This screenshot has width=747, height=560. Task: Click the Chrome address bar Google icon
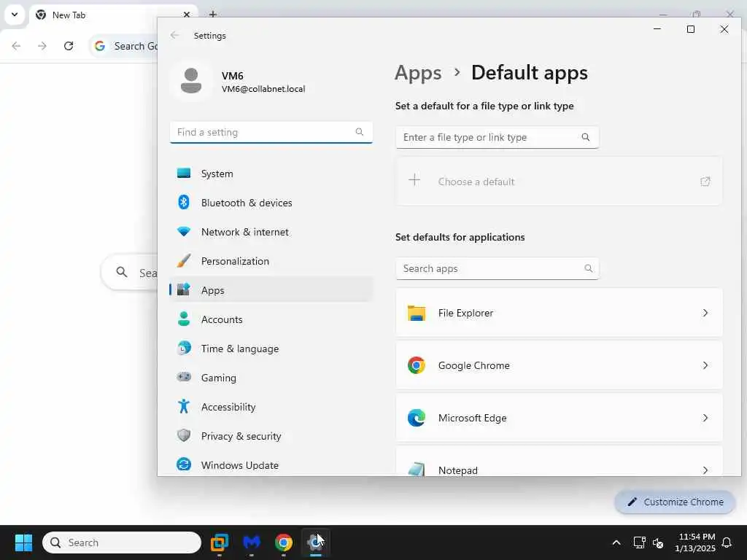pos(99,46)
